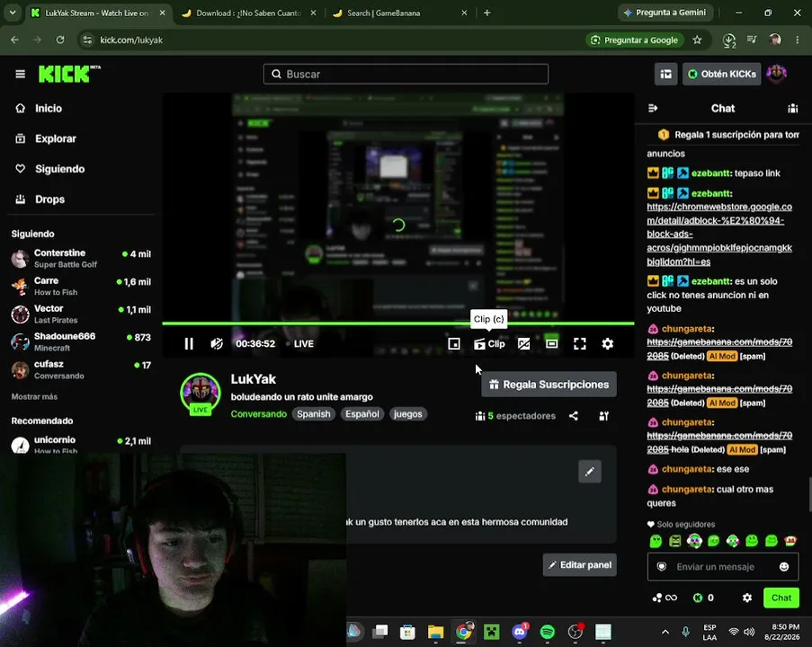
Task: Open the recommended unicornio channel
Action: 81,444
